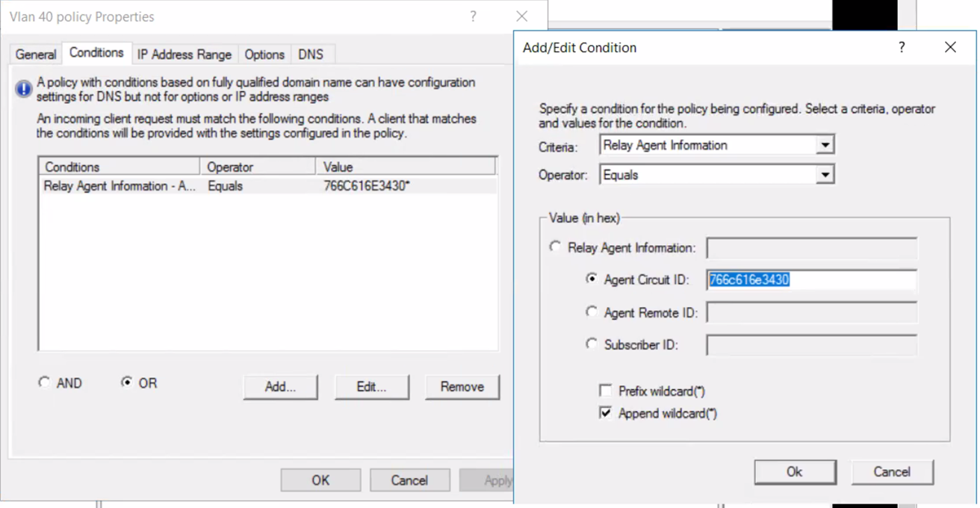Image resolution: width=980 pixels, height=508 pixels.
Task: Switch to the IP Address Range tab
Action: (x=184, y=54)
